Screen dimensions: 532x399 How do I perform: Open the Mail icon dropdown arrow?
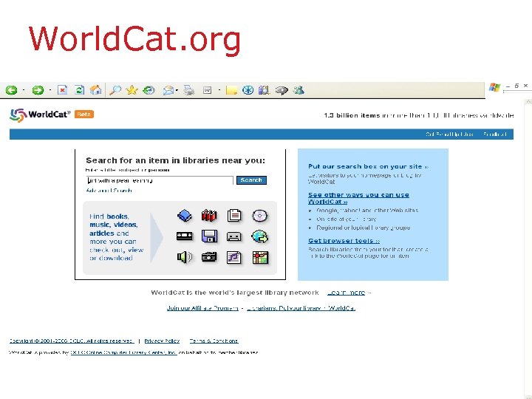(x=177, y=90)
